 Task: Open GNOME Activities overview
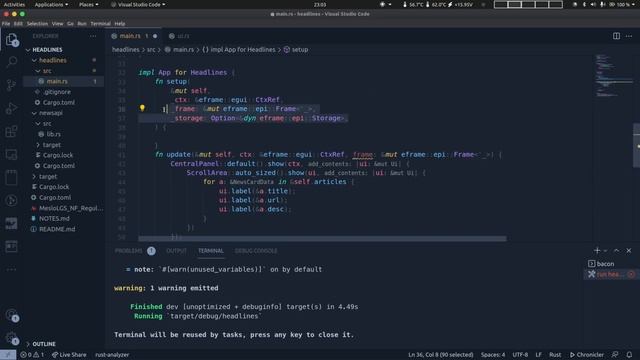13,4
